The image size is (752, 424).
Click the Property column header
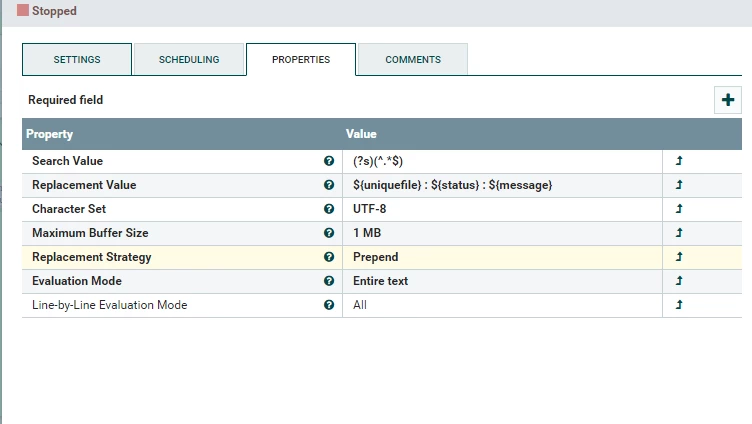49,134
